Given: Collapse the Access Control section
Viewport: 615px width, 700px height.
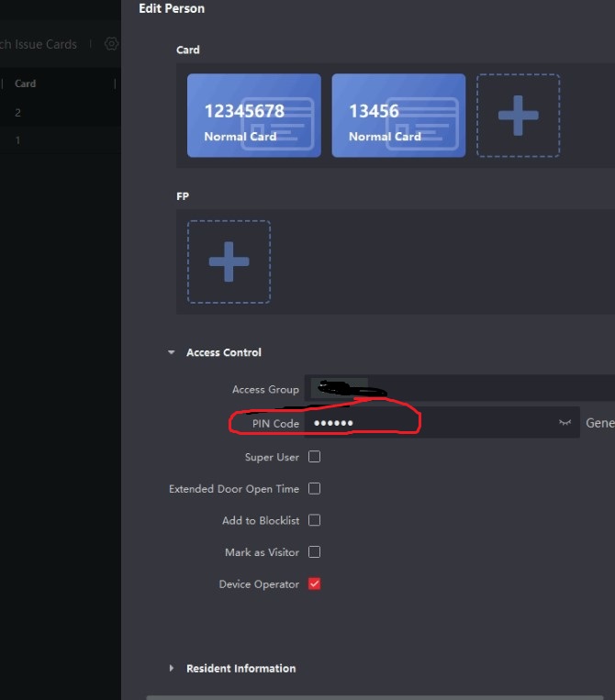Looking at the screenshot, I should point(172,352).
